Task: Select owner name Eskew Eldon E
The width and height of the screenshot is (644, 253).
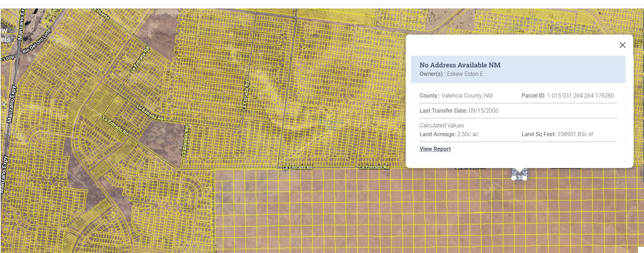Action: coord(465,74)
